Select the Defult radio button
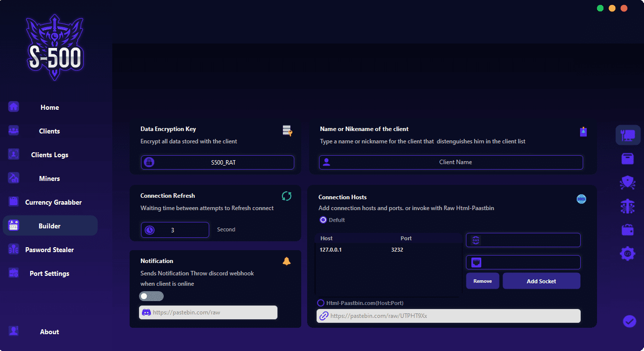The height and width of the screenshot is (351, 644). click(x=323, y=219)
